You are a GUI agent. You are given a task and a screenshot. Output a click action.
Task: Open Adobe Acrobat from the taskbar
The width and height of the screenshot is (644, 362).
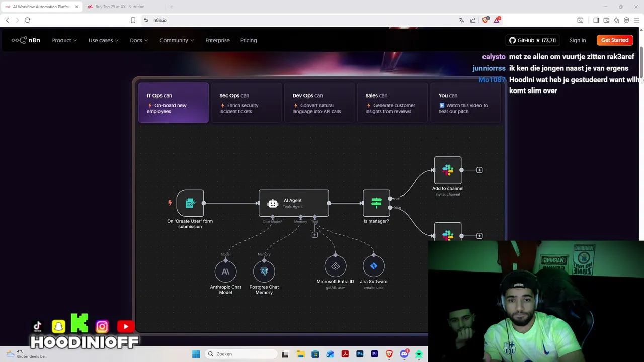pos(345,354)
